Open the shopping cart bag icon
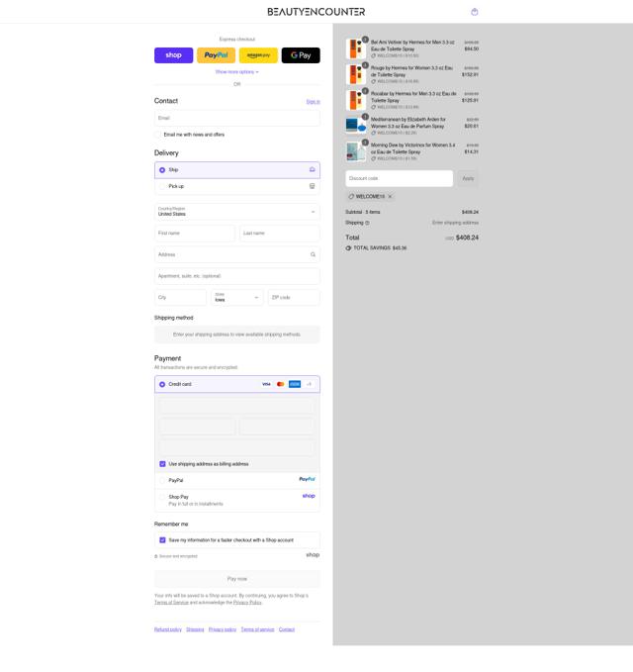This screenshot has height=672, width=633. tap(474, 12)
